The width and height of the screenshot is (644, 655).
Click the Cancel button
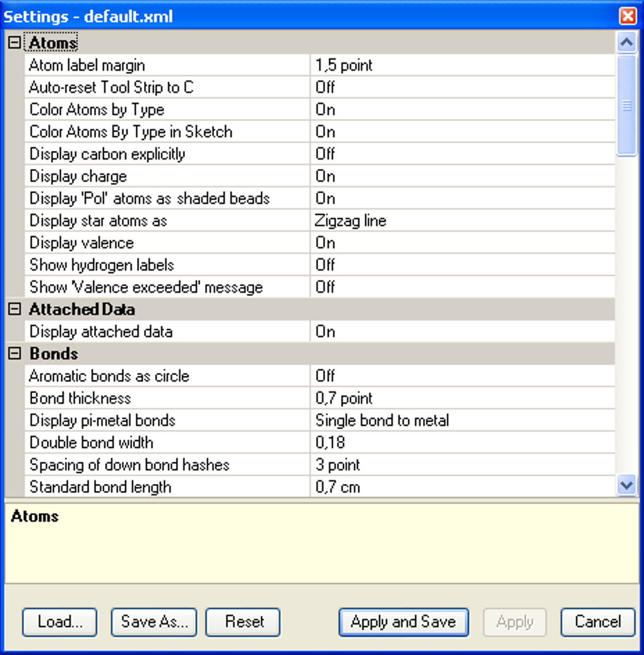[598, 622]
